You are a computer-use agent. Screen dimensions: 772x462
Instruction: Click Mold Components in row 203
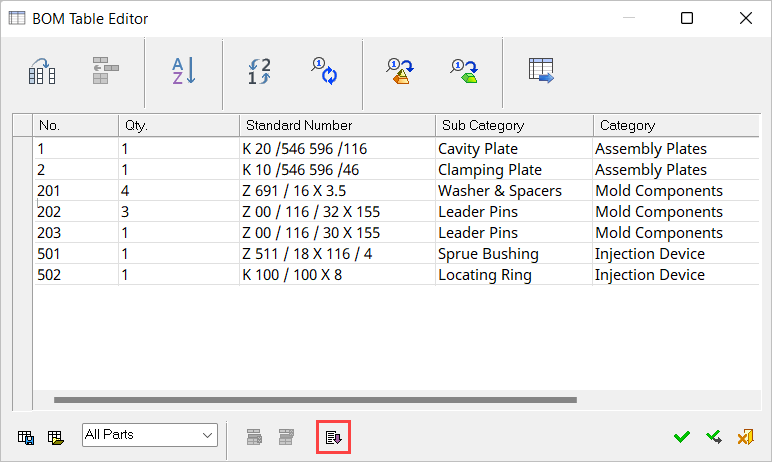pos(676,233)
